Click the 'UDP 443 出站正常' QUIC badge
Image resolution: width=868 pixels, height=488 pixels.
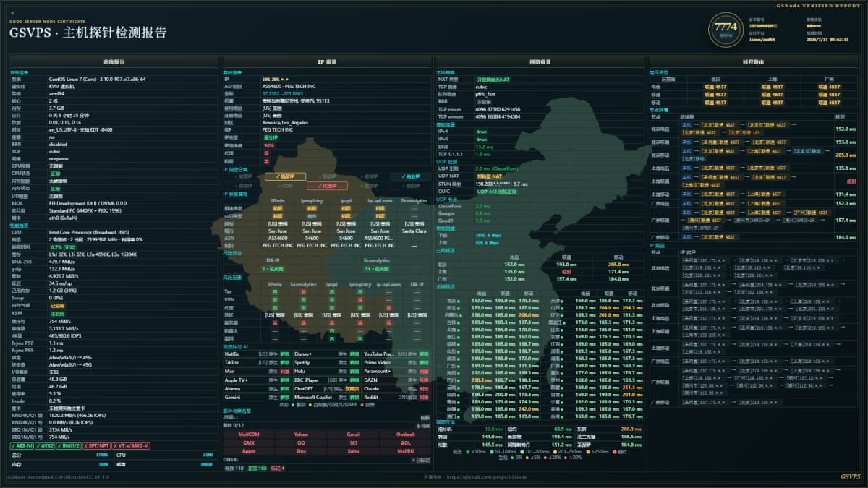[x=498, y=191]
